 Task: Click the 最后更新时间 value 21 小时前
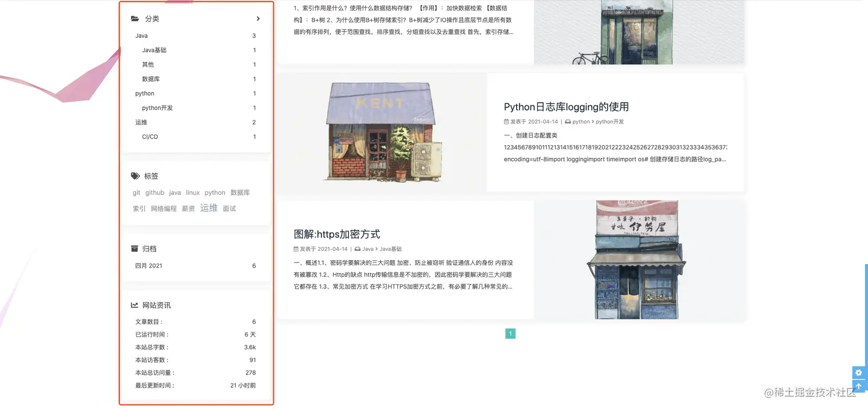pos(243,385)
